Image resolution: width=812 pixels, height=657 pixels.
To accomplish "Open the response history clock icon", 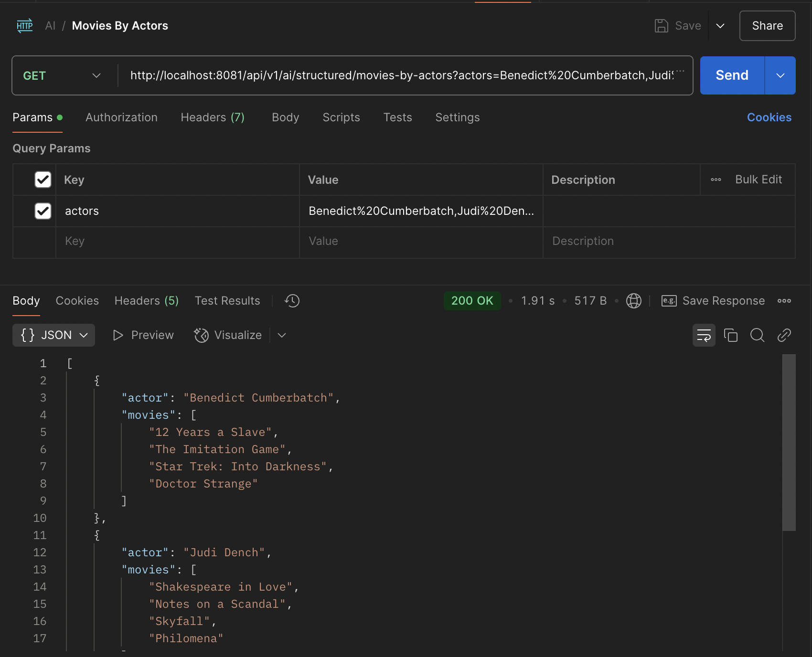I will point(292,301).
